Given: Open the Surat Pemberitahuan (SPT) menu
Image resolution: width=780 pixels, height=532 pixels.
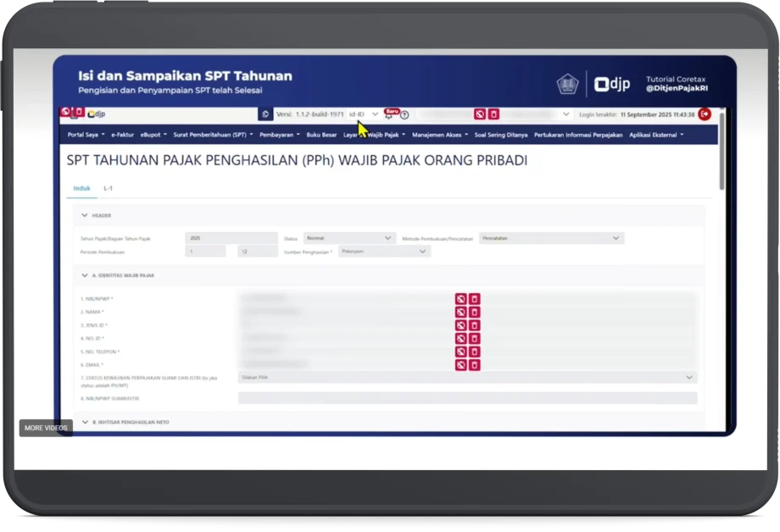Looking at the screenshot, I should (212, 135).
